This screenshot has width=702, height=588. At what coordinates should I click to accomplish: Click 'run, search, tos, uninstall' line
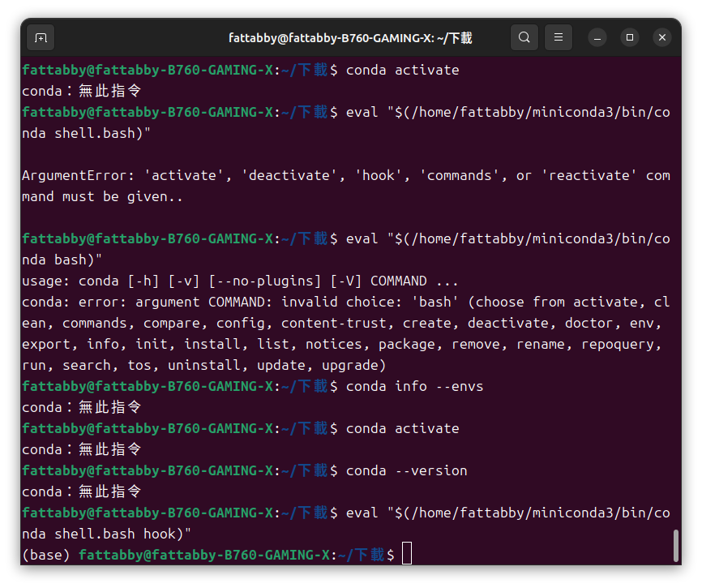203,366
